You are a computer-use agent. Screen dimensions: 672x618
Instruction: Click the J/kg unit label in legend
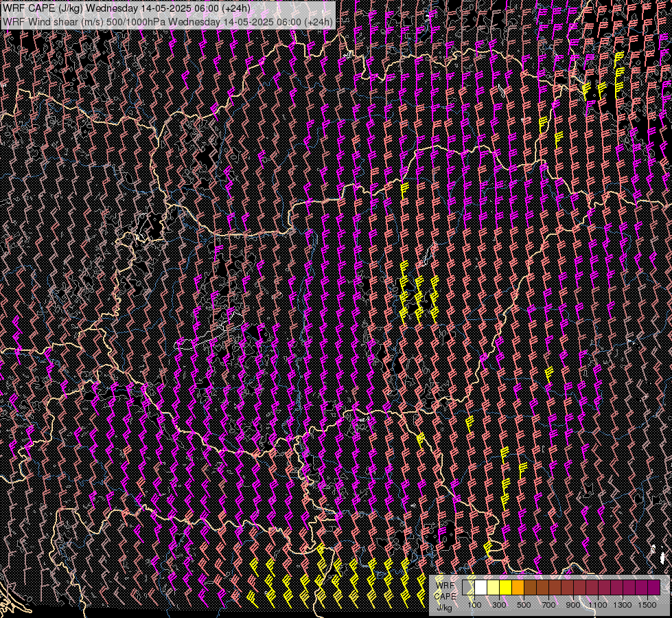[x=444, y=608]
